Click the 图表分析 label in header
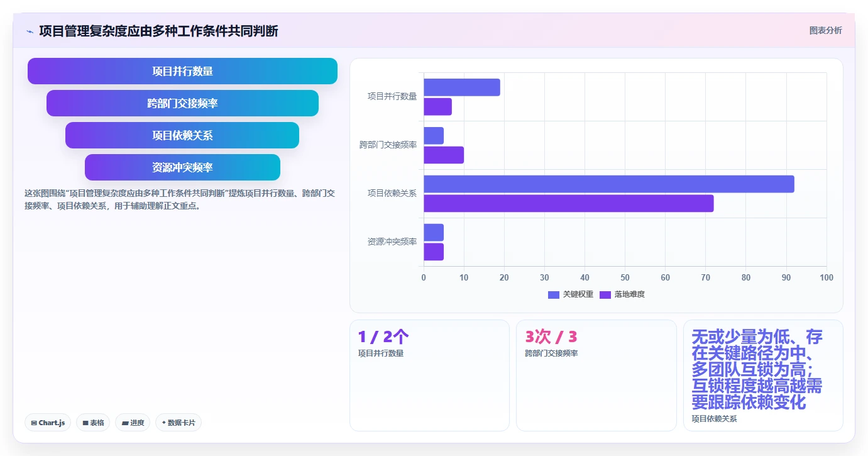 pos(825,31)
